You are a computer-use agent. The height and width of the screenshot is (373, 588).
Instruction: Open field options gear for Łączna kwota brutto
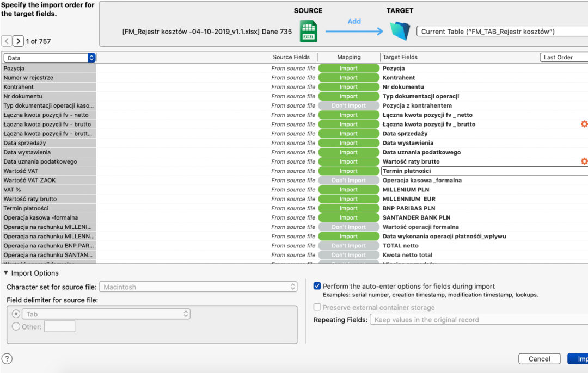pyautogui.click(x=584, y=124)
